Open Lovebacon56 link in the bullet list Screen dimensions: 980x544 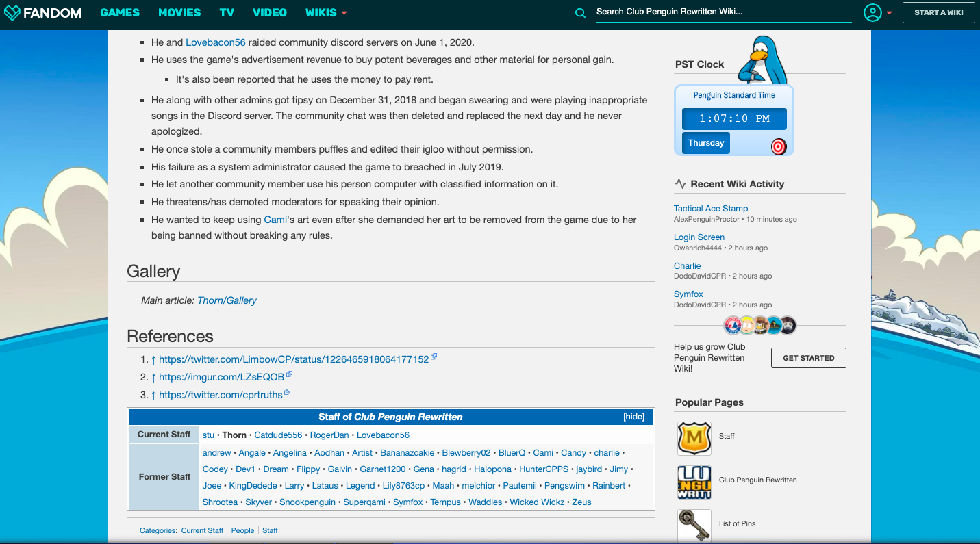pos(216,42)
